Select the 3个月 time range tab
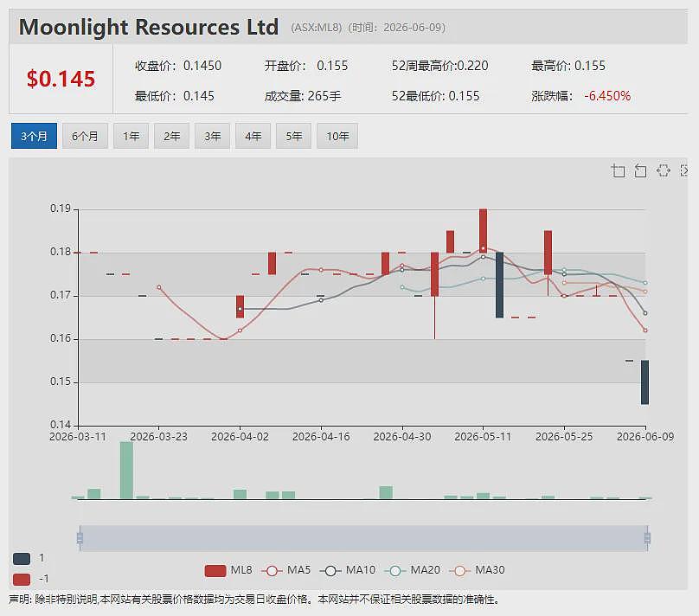Viewport: 699px width, 616px height. pyautogui.click(x=34, y=136)
